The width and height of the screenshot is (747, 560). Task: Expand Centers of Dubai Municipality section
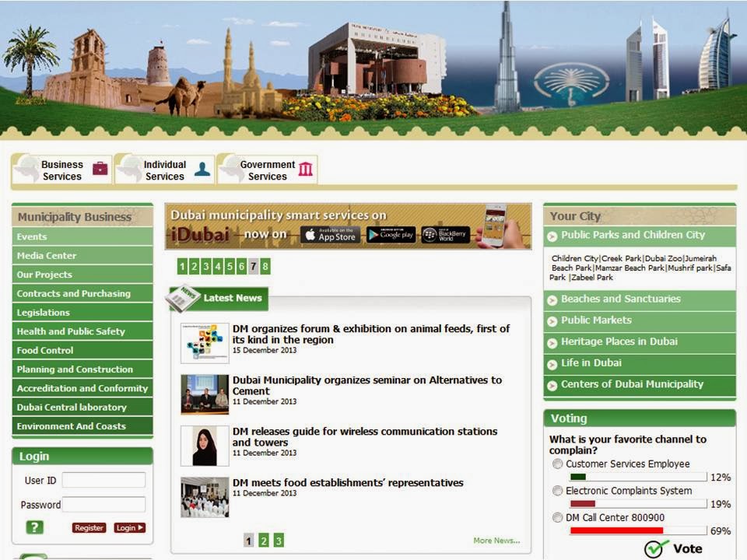click(x=640, y=385)
